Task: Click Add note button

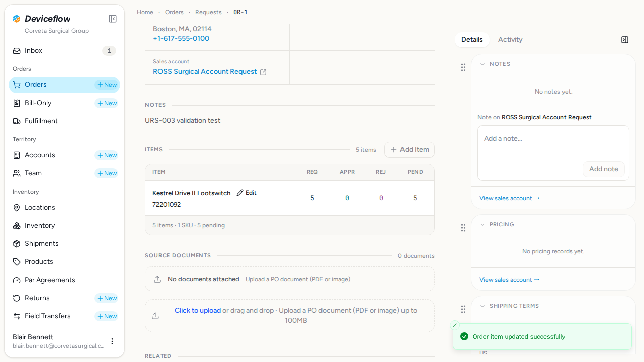Action: click(x=604, y=169)
